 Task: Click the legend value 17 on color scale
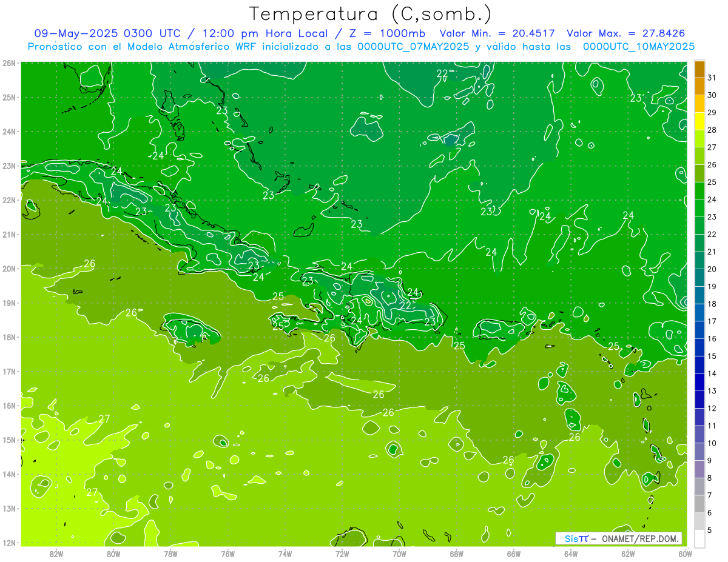tap(712, 321)
